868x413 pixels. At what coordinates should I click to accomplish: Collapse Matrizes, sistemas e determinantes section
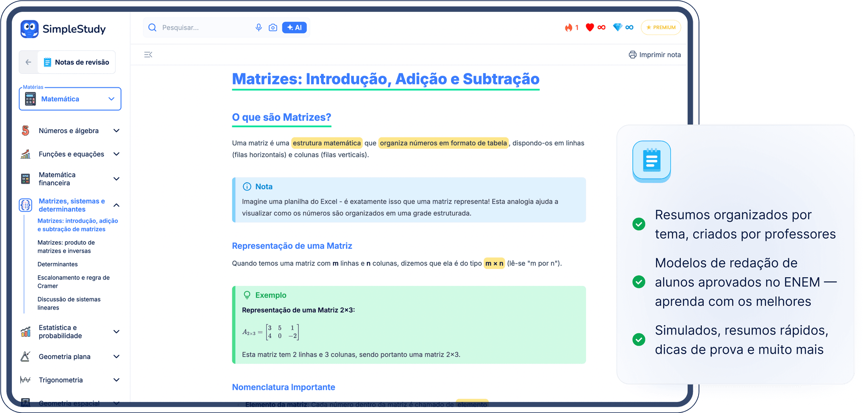pos(117,205)
